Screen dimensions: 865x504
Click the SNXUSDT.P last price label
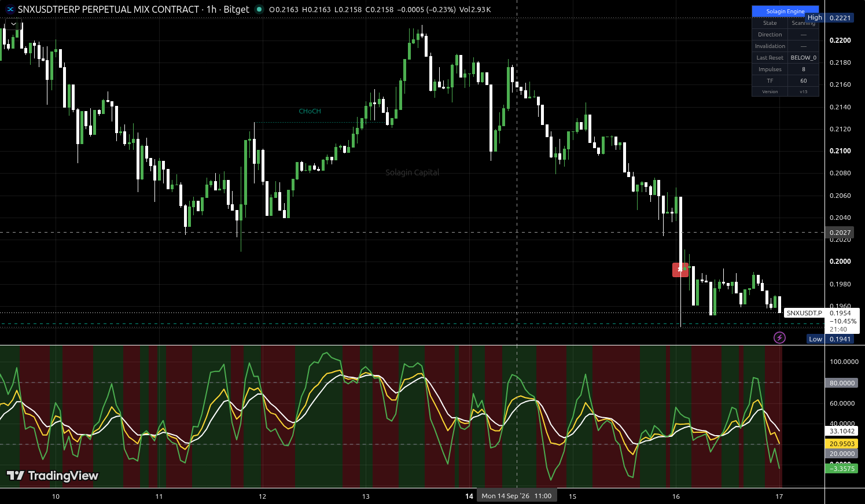(804, 313)
